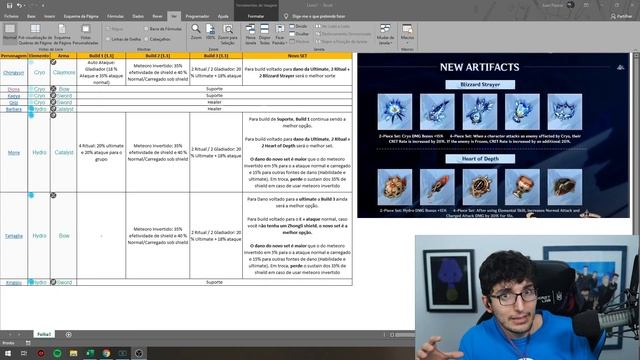Screen dimensions: 640x360
Task: Set zoom to 100%
Action: point(210,32)
